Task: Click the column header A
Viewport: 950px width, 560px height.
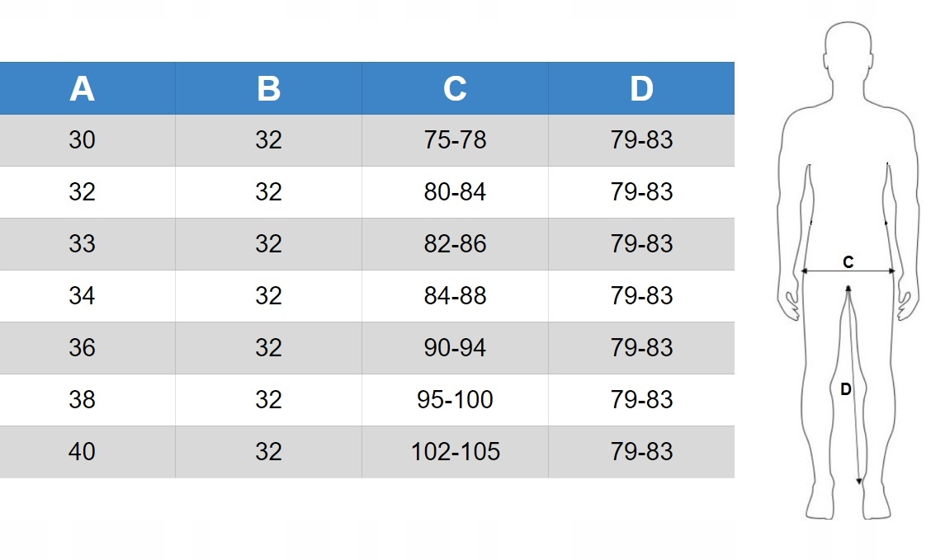Action: [83, 88]
